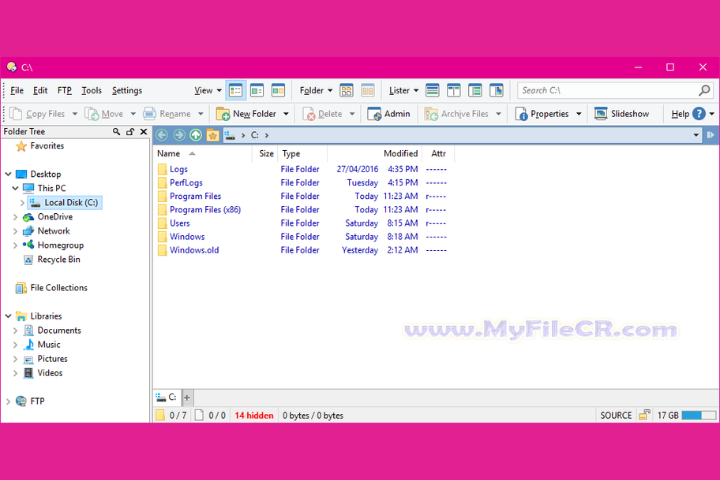Click the first View layout icon

pos(236,90)
